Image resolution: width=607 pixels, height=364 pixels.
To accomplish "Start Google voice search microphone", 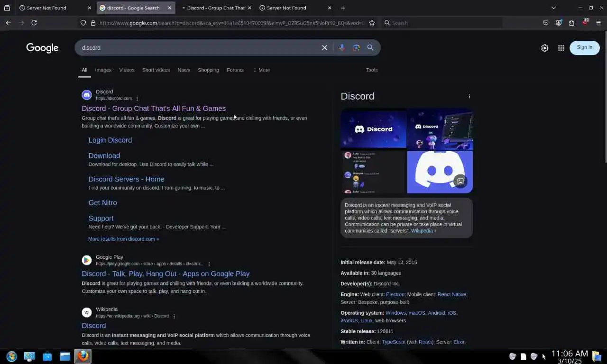I will (342, 48).
